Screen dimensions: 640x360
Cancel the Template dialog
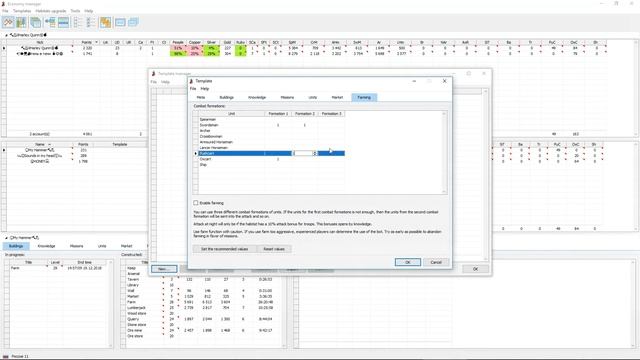tap(436, 262)
